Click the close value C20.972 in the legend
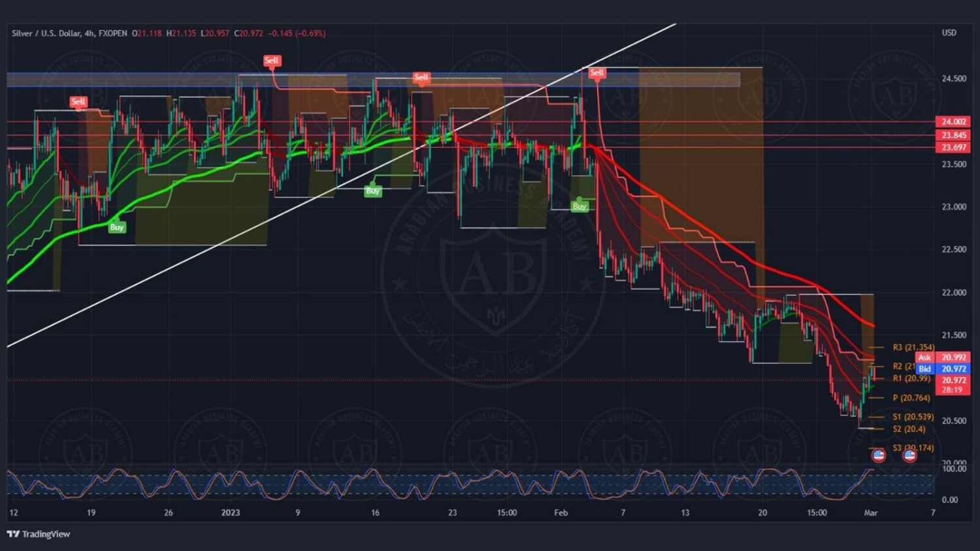The image size is (980, 551). pyautogui.click(x=249, y=33)
